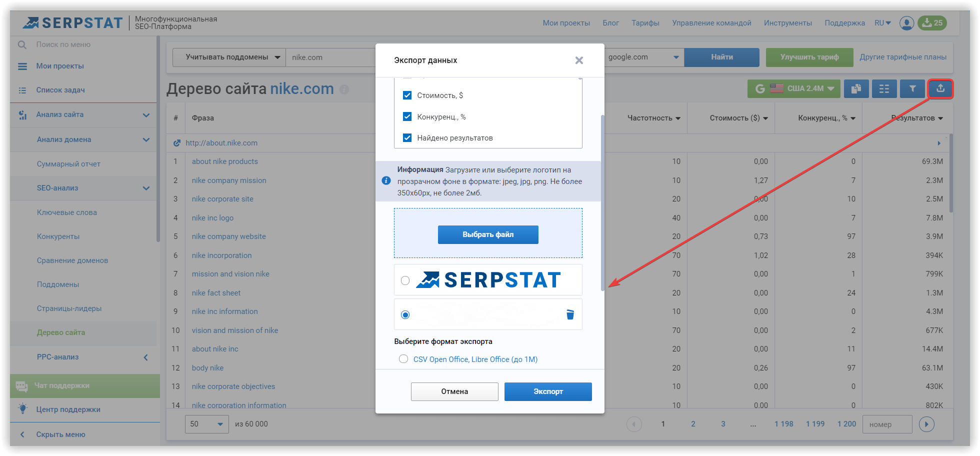980x456 pixels.
Task: Expand the PPC-анализ section
Action: point(146,357)
